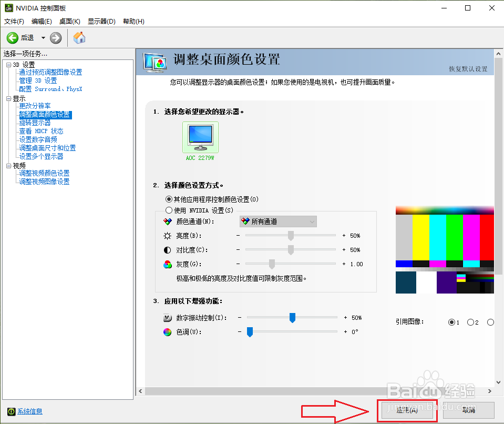504x424 pixels.
Task: Open the 桌面 menu
Action: pyautogui.click(x=69, y=21)
